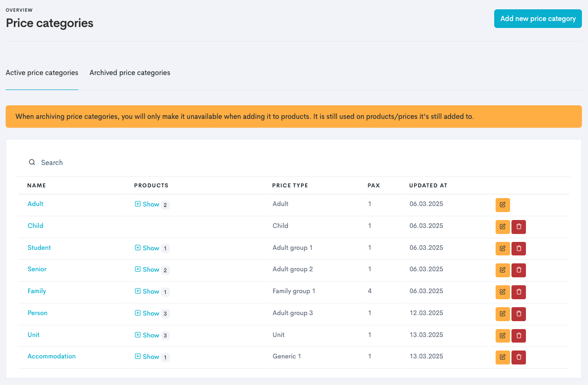Image resolution: width=588 pixels, height=385 pixels.
Task: Click Add new price category button
Action: tap(538, 19)
